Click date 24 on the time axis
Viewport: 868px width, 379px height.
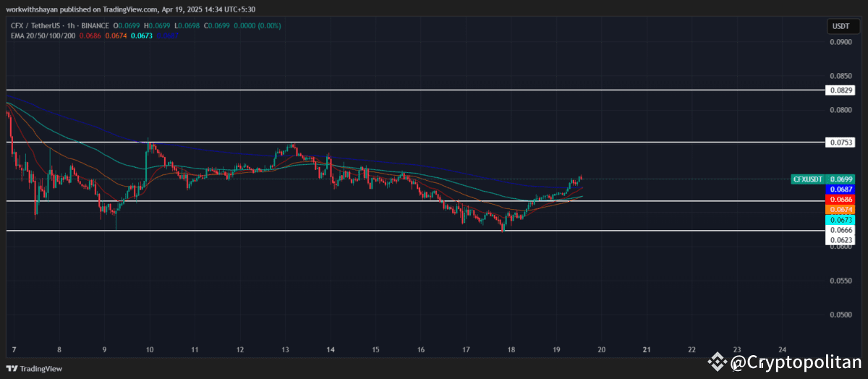[x=783, y=349]
